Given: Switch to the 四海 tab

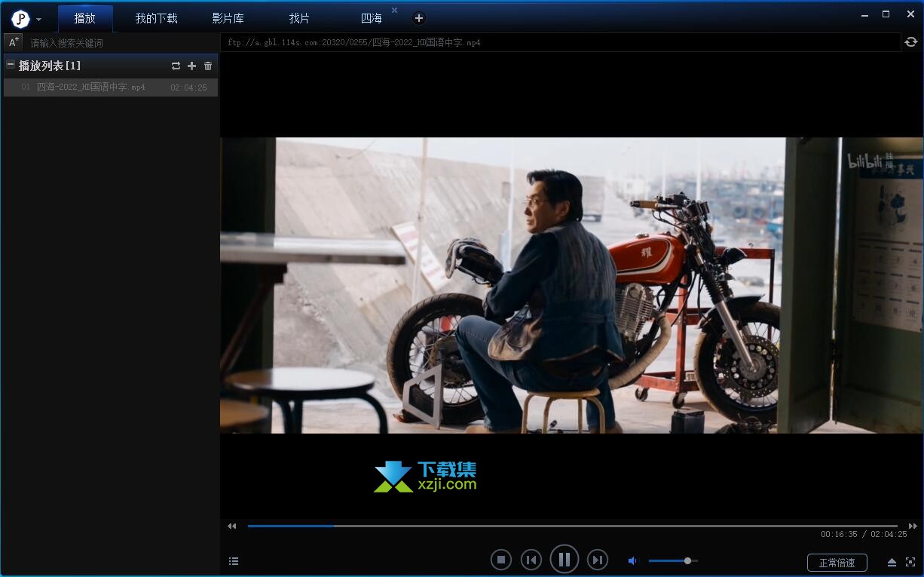Looking at the screenshot, I should (372, 18).
